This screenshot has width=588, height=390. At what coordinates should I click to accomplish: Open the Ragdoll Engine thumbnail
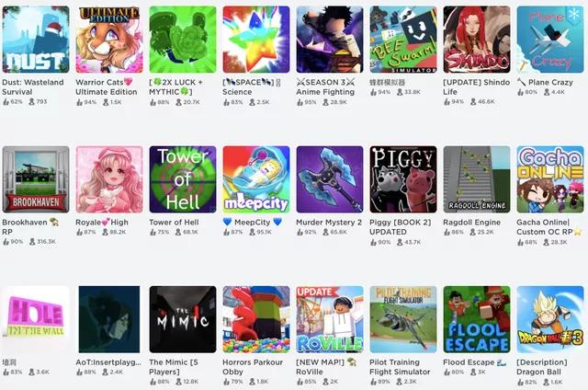(x=477, y=179)
